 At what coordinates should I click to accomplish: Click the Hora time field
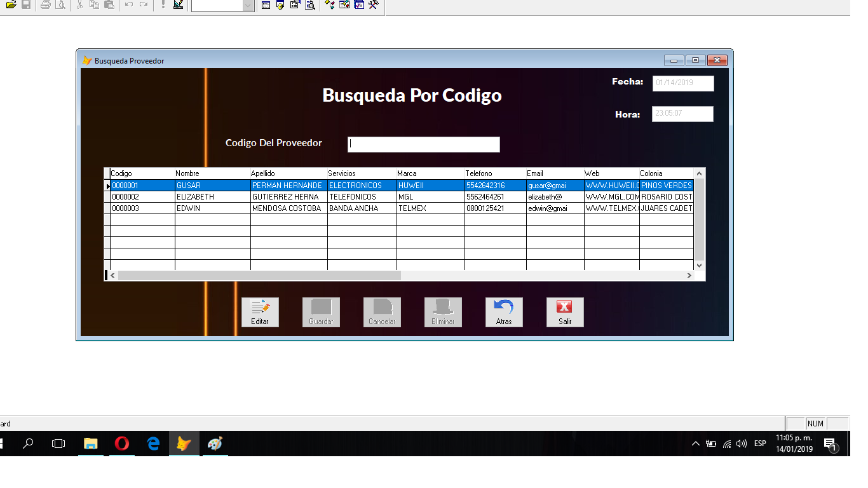pyautogui.click(x=683, y=114)
